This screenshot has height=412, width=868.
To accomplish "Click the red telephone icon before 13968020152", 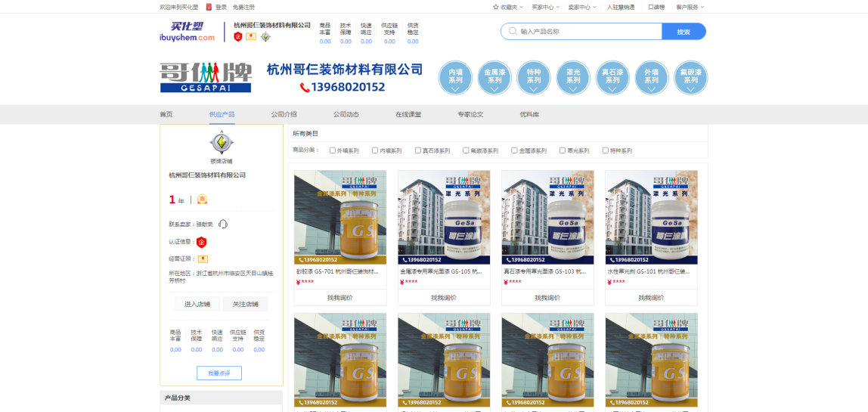I will click(305, 87).
